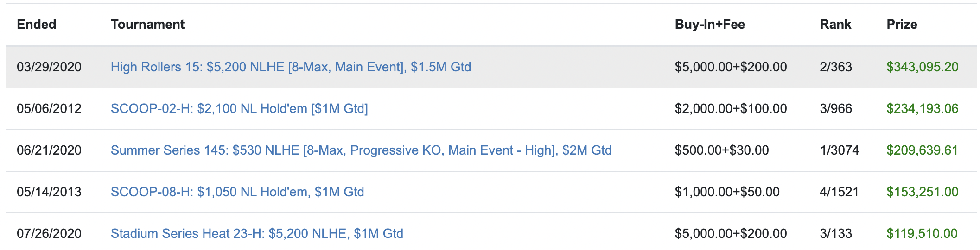Open High Rollers 15 $5,200 NLHE tournament link

coord(291,67)
